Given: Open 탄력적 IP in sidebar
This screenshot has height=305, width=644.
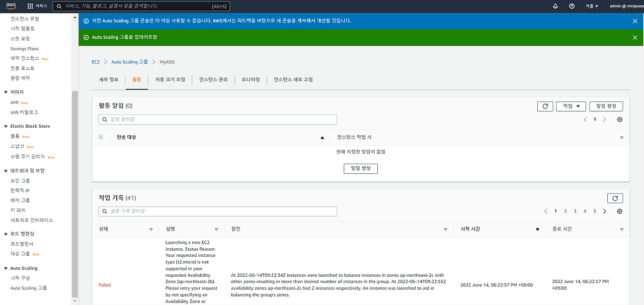Looking at the screenshot, I should pyautogui.click(x=20, y=191).
